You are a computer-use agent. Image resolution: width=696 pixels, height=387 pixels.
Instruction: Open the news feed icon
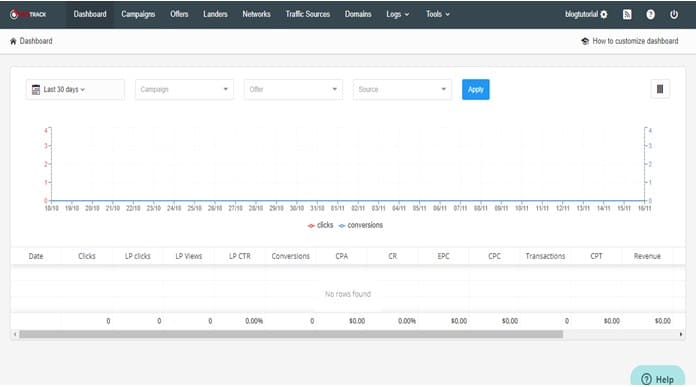click(x=627, y=15)
